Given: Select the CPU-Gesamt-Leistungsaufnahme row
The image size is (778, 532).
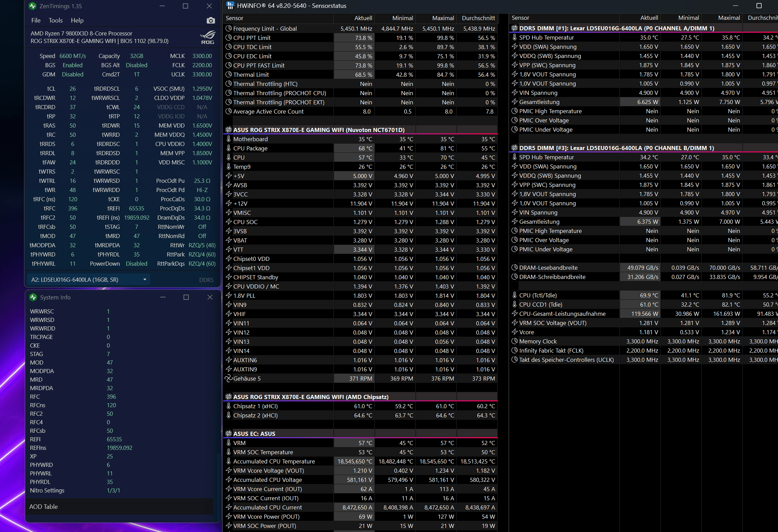Looking at the screenshot, I should pos(643,313).
